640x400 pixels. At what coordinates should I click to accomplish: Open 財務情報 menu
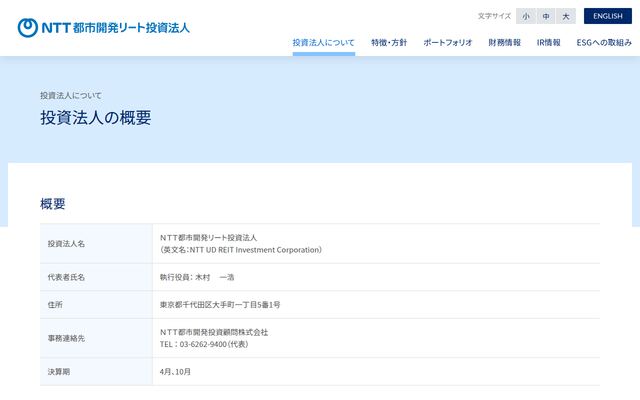point(504,42)
